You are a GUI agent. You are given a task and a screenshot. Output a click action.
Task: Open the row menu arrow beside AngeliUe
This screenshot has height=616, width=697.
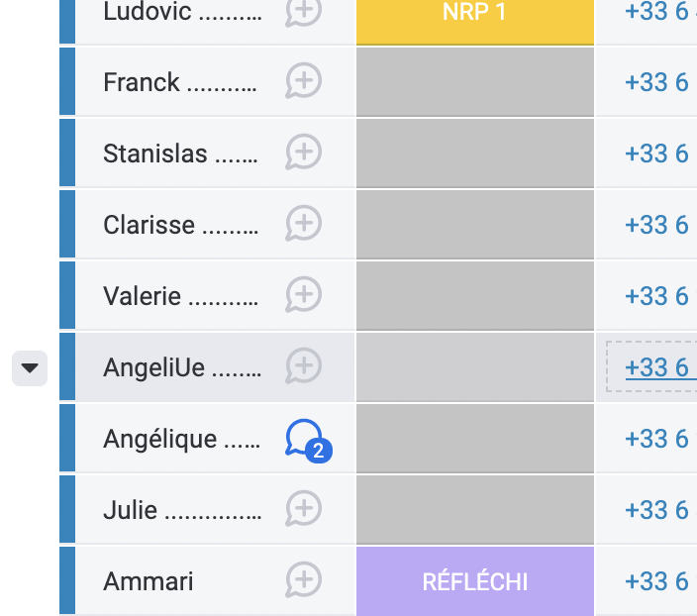coord(30,368)
